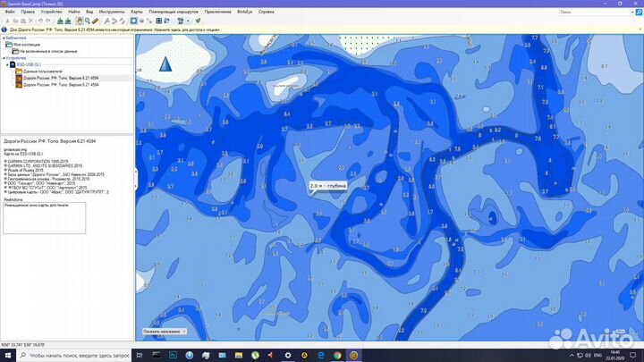
Task: Click the Cut icon in the toolbar
Action: click(7, 21)
